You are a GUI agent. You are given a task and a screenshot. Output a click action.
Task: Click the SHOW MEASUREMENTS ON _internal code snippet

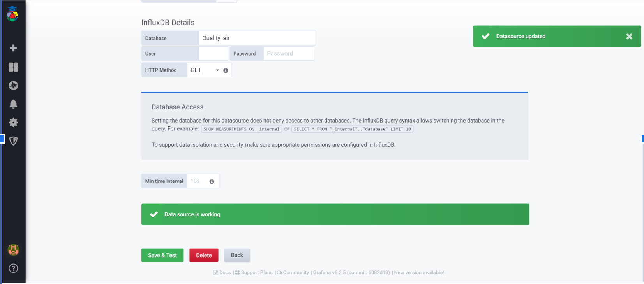click(242, 129)
